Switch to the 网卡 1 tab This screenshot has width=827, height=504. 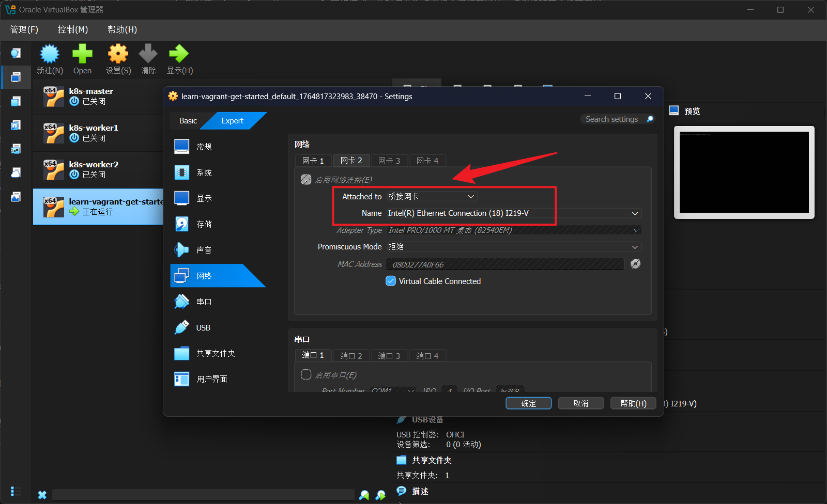(313, 161)
